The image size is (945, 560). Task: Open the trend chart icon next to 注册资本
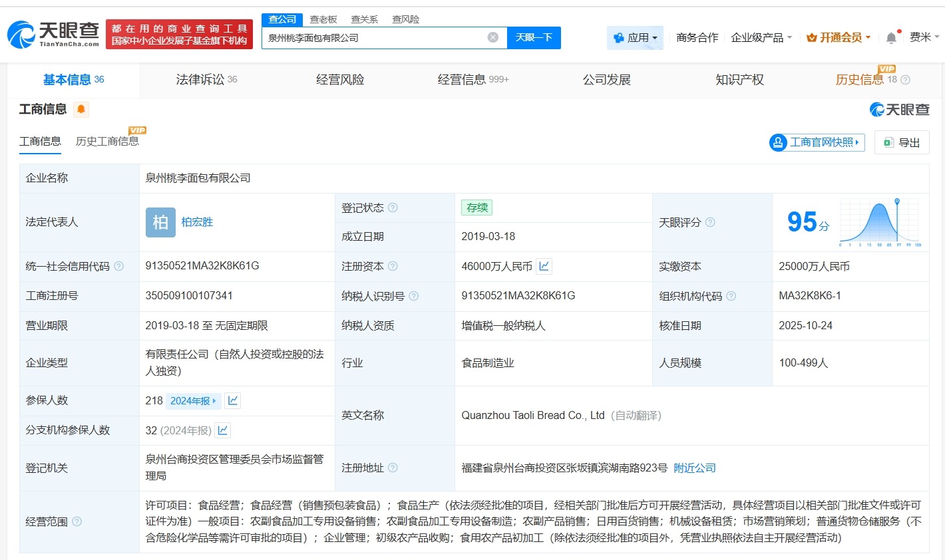[543, 265]
